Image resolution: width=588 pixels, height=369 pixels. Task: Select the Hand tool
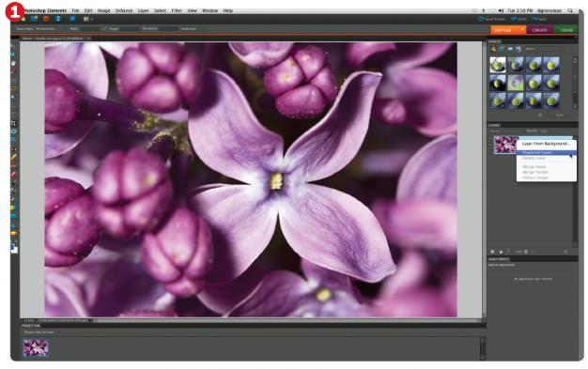point(13,63)
